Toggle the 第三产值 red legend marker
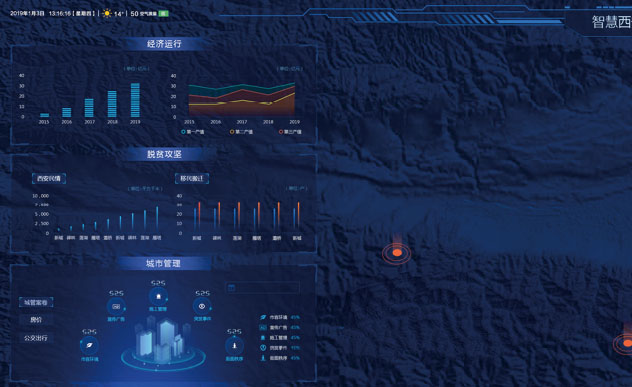The image size is (632, 387). pyautogui.click(x=281, y=132)
